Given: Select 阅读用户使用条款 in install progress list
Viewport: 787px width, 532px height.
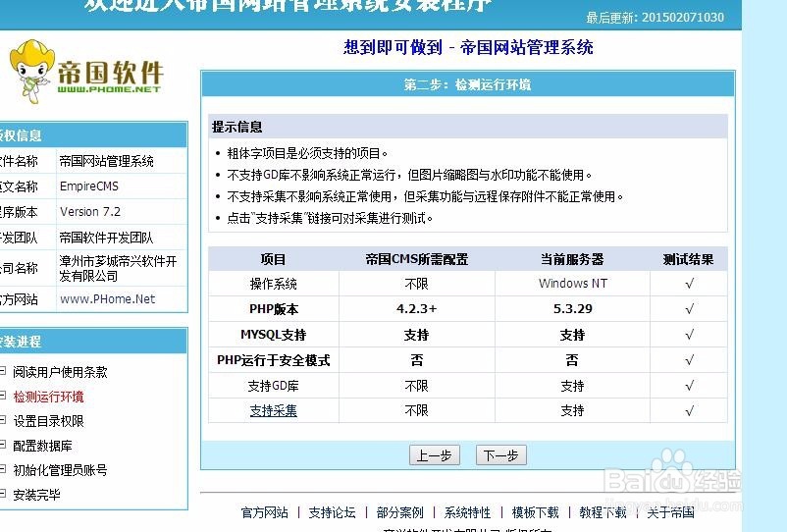Looking at the screenshot, I should click(x=60, y=372).
